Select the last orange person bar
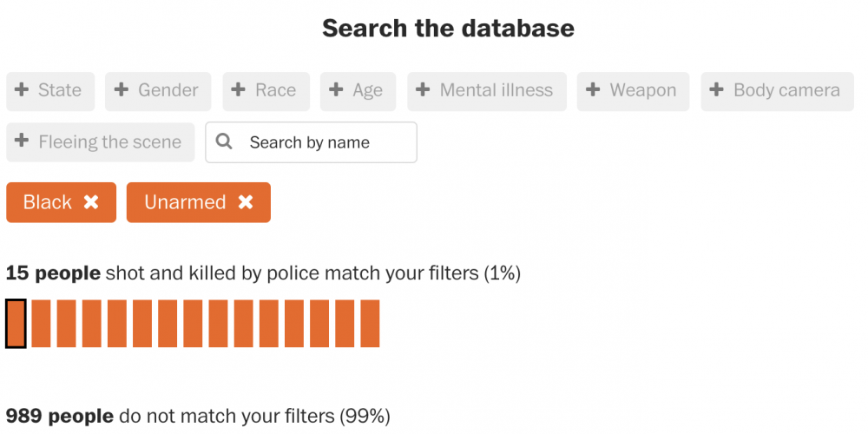Image resolution: width=868 pixels, height=434 pixels. click(370, 323)
